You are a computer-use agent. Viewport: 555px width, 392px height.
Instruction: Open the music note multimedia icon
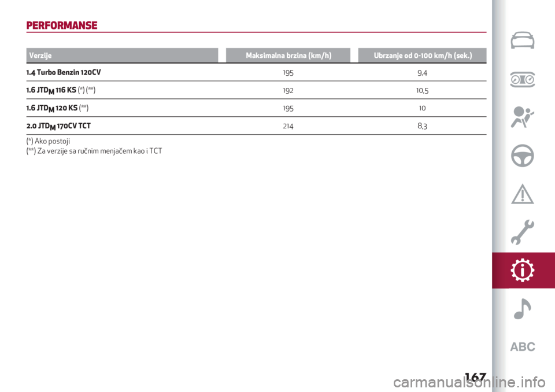(523, 309)
